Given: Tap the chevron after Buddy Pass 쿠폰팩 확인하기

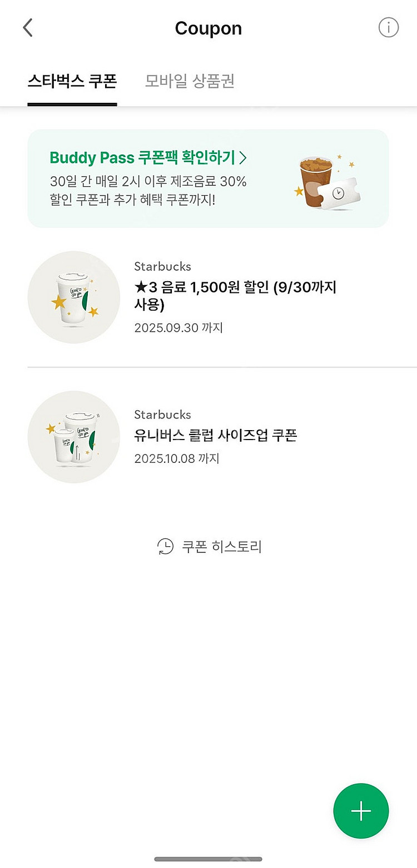Looking at the screenshot, I should [242, 158].
